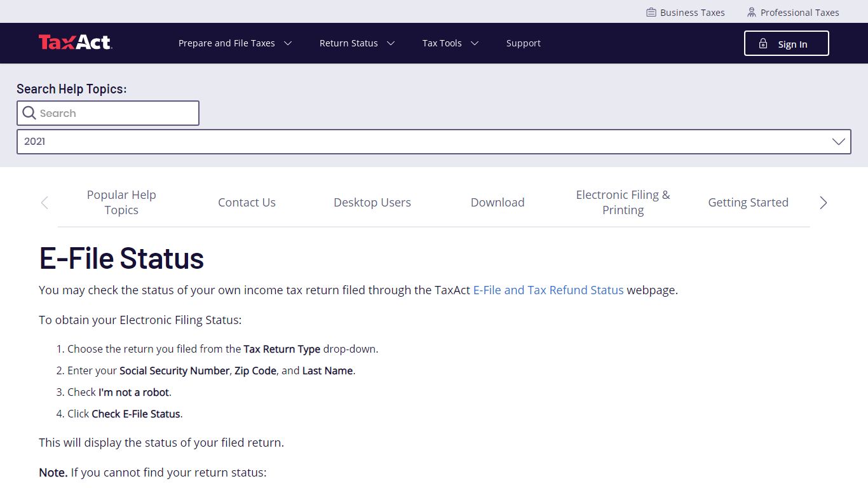The width and height of the screenshot is (868, 488).
Task: Click the line starting 'This will display the status'
Action: [161, 443]
